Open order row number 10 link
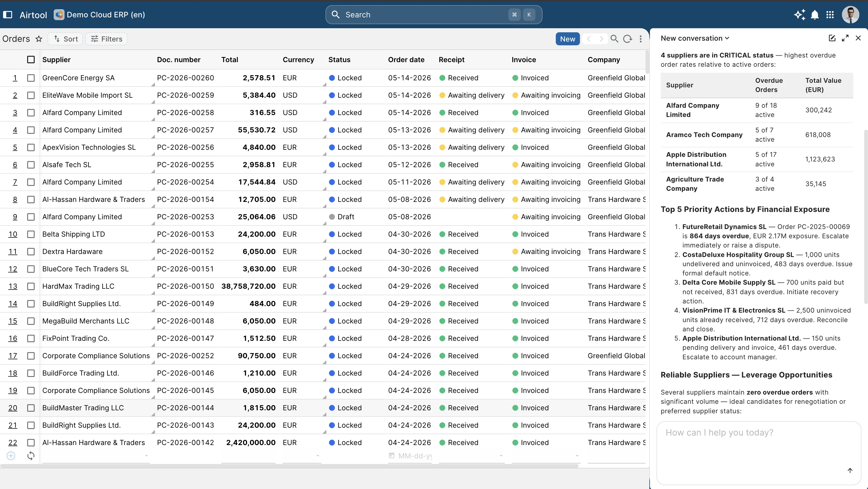This screenshot has width=868, height=489. (13, 234)
